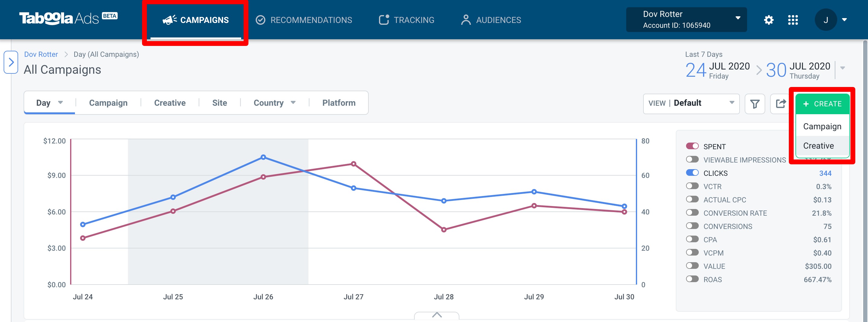Click the green CREATE button
The image size is (868, 322).
[x=822, y=104]
